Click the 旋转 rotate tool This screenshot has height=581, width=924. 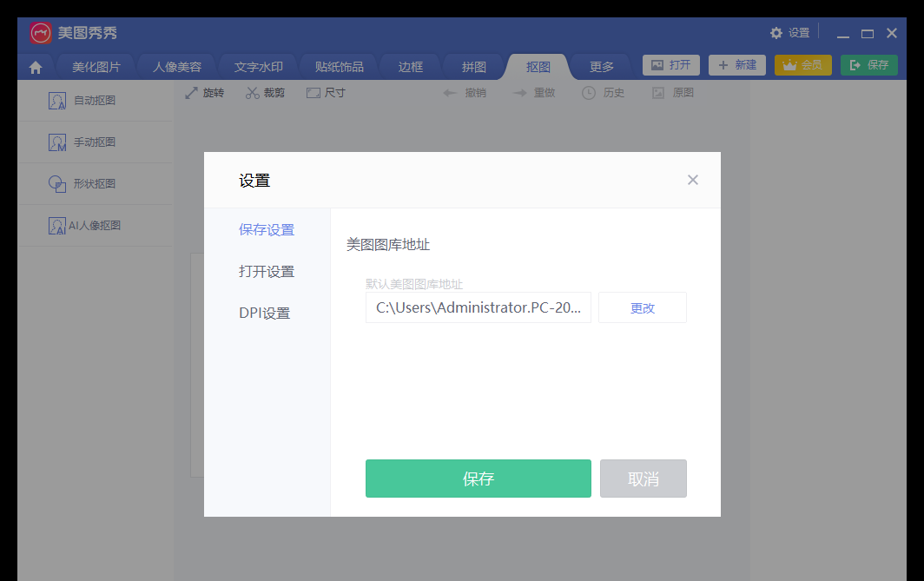[x=204, y=93]
